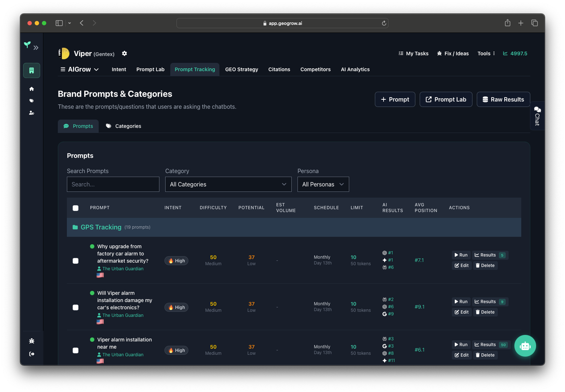565x392 pixels.
Task: Run the 'Will Viper alarm installation damage' prompt
Action: 461,302
